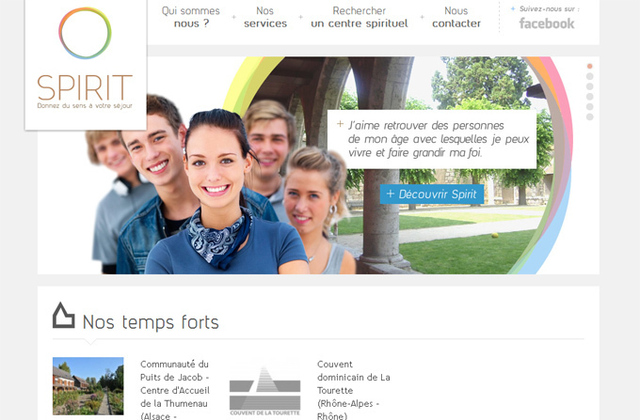Click the Nos temps forts heading
The image size is (640, 420).
151,322
